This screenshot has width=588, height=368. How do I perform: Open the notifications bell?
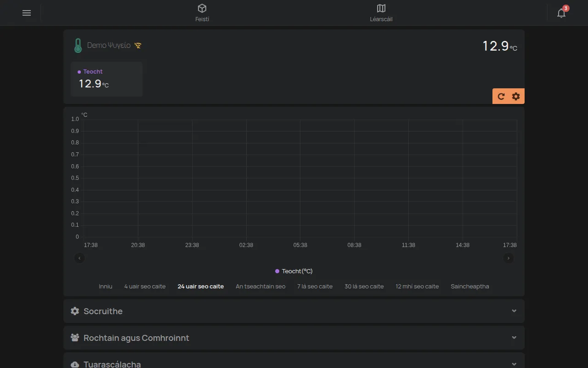pos(561,13)
